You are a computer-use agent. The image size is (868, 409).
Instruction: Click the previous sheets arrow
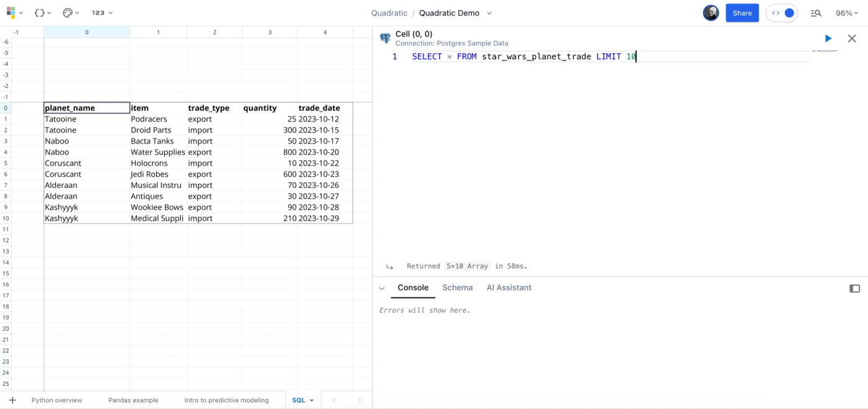pyautogui.click(x=334, y=400)
